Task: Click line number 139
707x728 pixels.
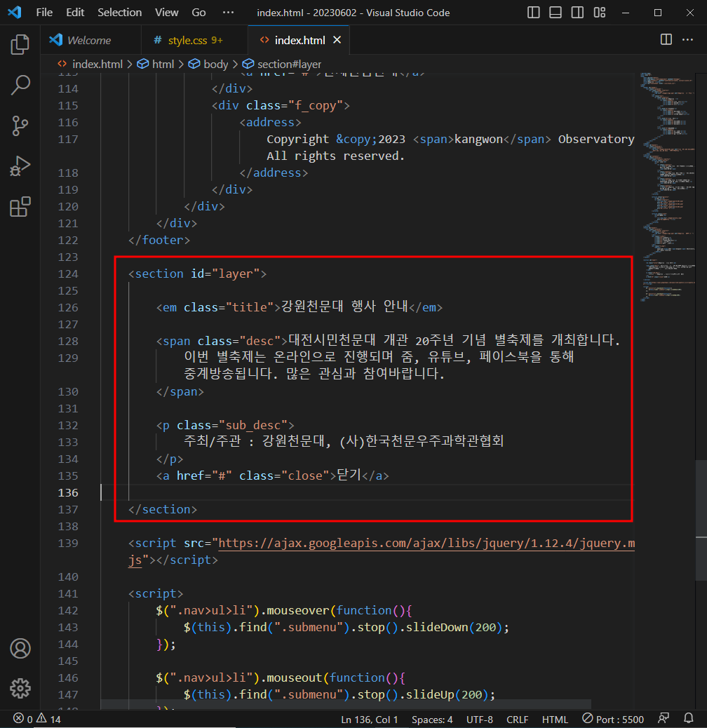Action: point(68,544)
